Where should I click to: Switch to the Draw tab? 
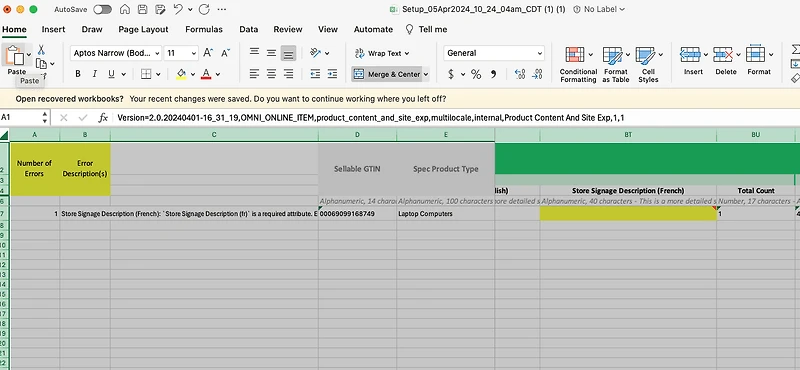[x=92, y=29]
